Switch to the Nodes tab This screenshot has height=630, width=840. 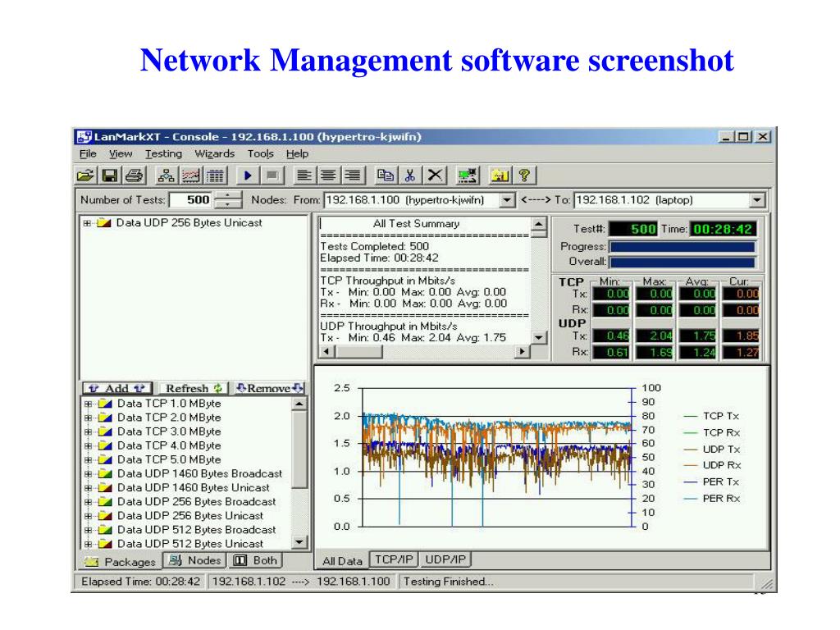195,560
